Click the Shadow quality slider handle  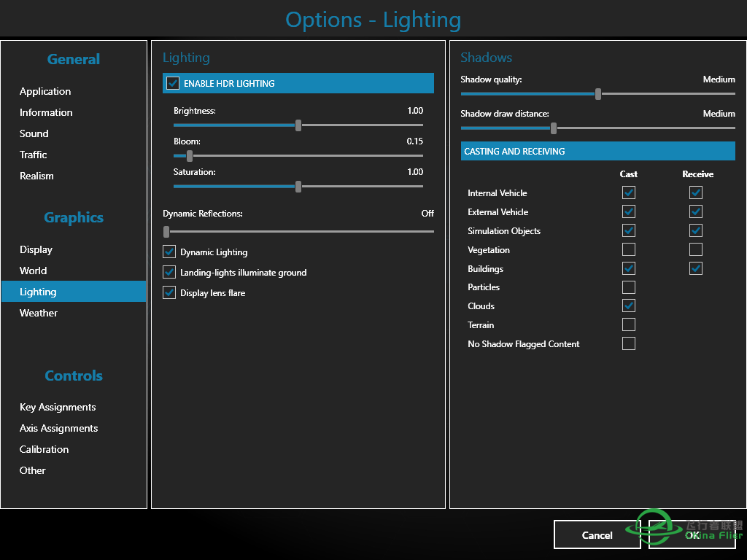598,94
